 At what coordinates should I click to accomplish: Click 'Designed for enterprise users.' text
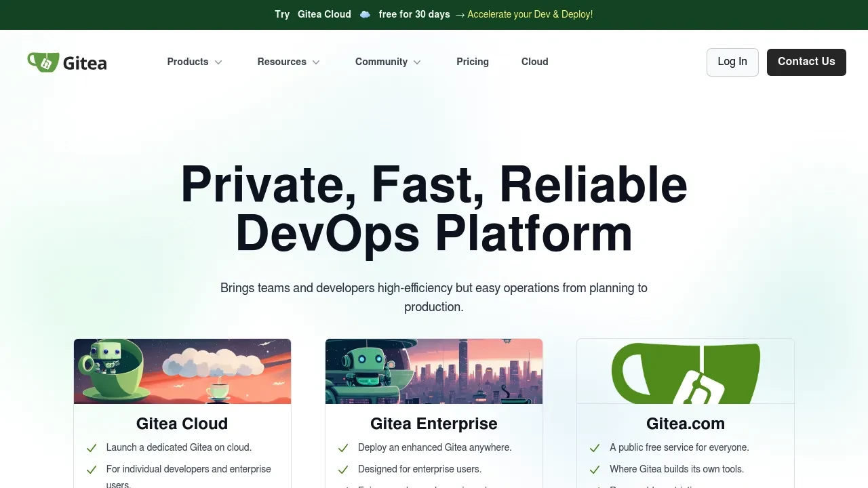tap(420, 469)
